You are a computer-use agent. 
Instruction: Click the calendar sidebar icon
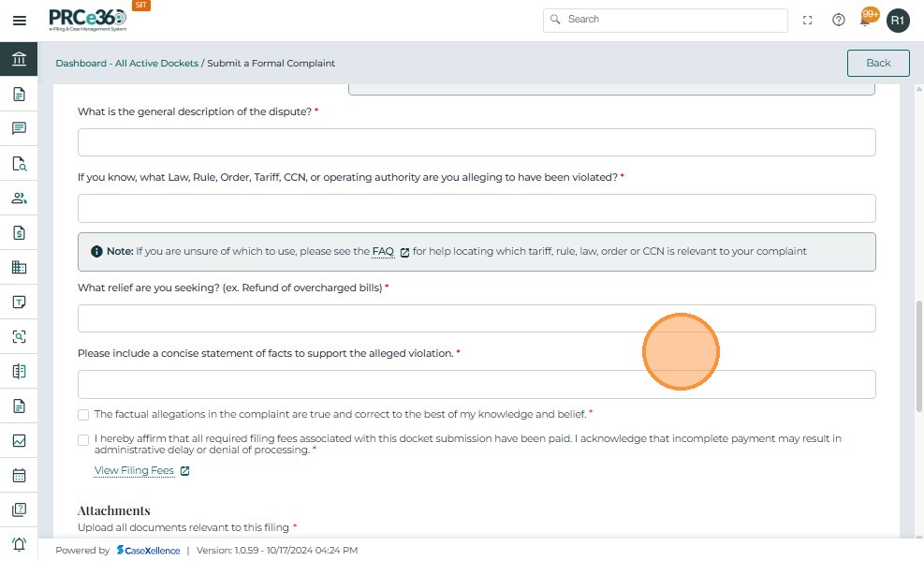[x=19, y=475]
